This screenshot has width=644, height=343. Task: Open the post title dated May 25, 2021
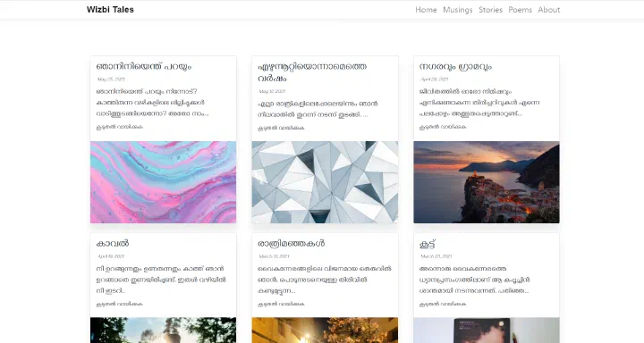click(144, 66)
